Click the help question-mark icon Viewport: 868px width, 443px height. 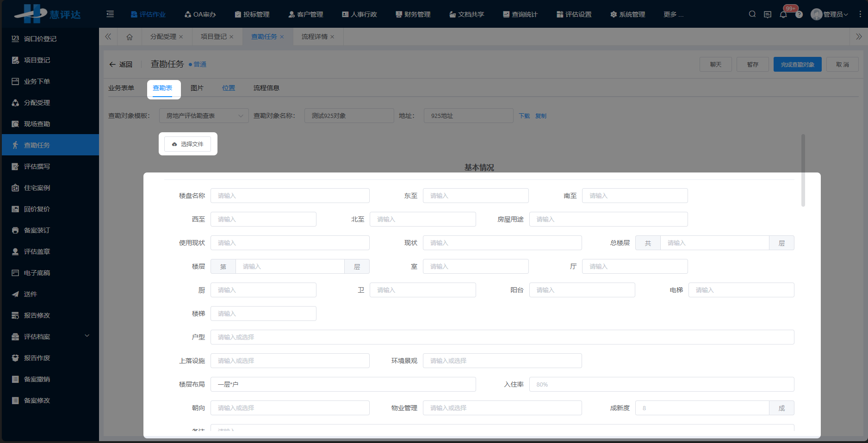coord(799,14)
